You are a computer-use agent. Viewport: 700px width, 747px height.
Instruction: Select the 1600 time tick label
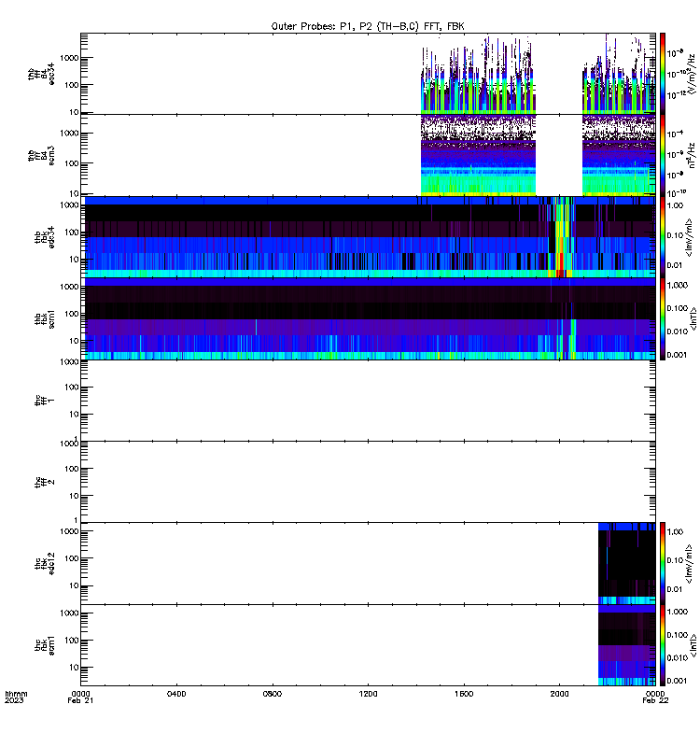(464, 694)
